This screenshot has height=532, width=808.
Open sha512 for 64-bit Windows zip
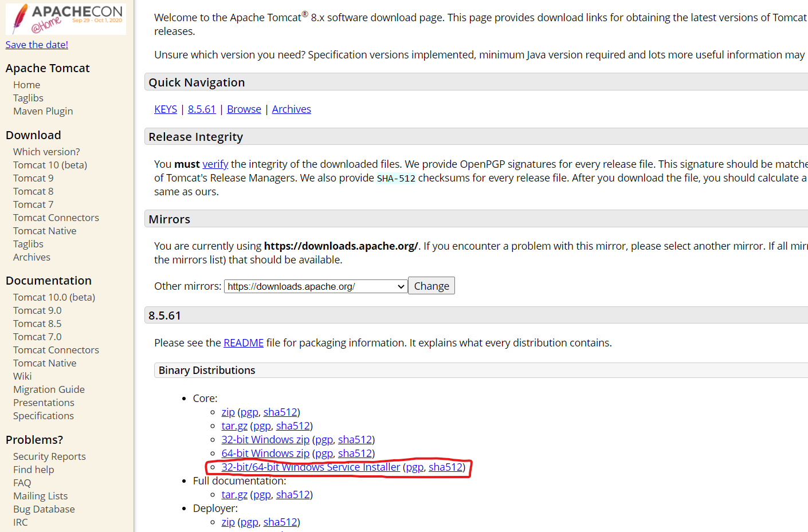click(x=355, y=454)
